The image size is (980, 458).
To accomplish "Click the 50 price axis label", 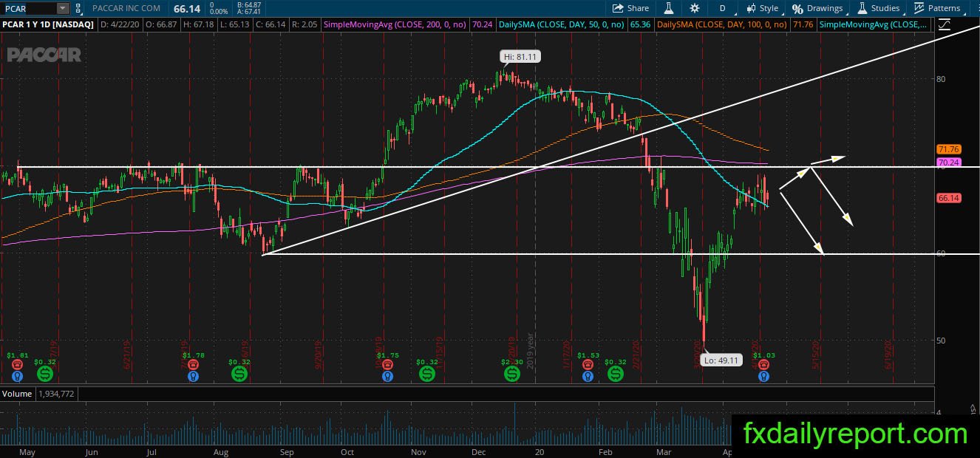I will [x=942, y=341].
